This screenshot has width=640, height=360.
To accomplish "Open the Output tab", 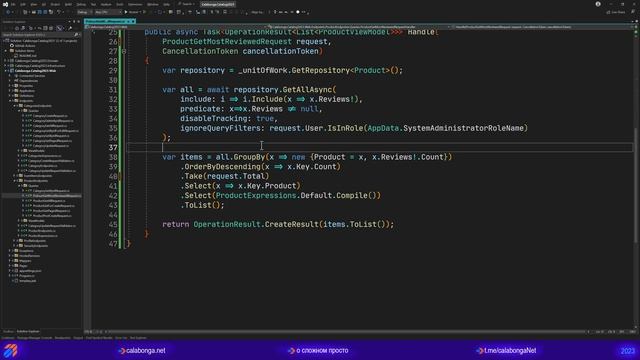I will pyautogui.click(x=78, y=338).
